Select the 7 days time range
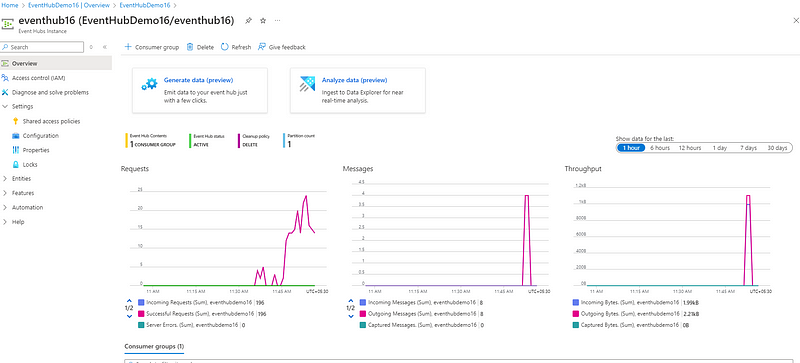This screenshot has height=363, width=800. coord(748,148)
